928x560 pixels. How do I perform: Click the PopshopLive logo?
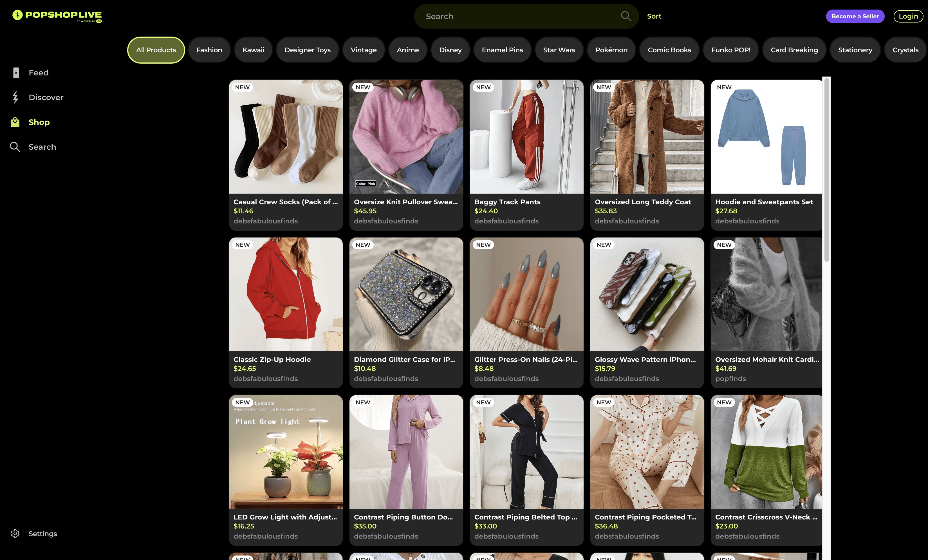coord(57,16)
